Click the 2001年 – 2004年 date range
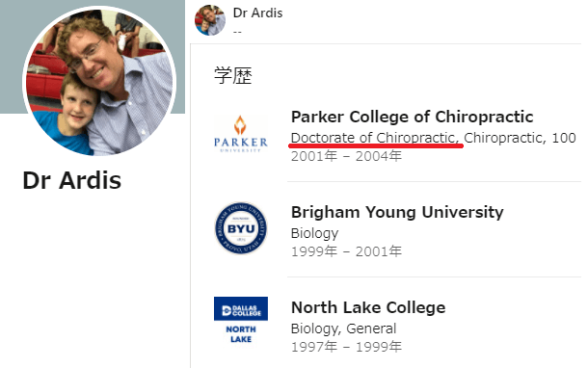 pyautogui.click(x=346, y=156)
